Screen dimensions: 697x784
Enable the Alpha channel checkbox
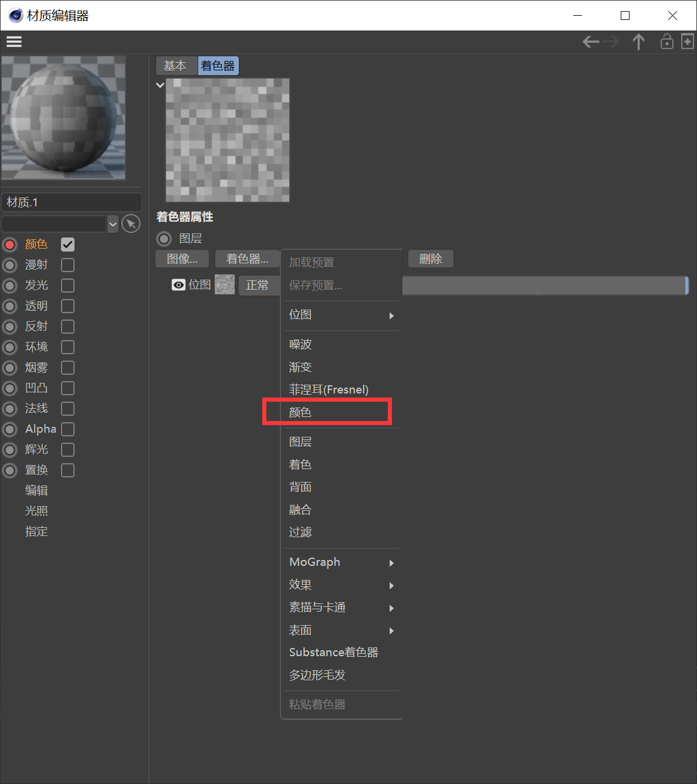point(68,429)
